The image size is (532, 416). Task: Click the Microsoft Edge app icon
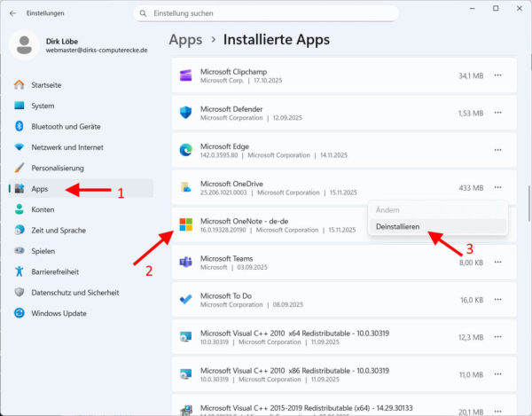click(185, 150)
